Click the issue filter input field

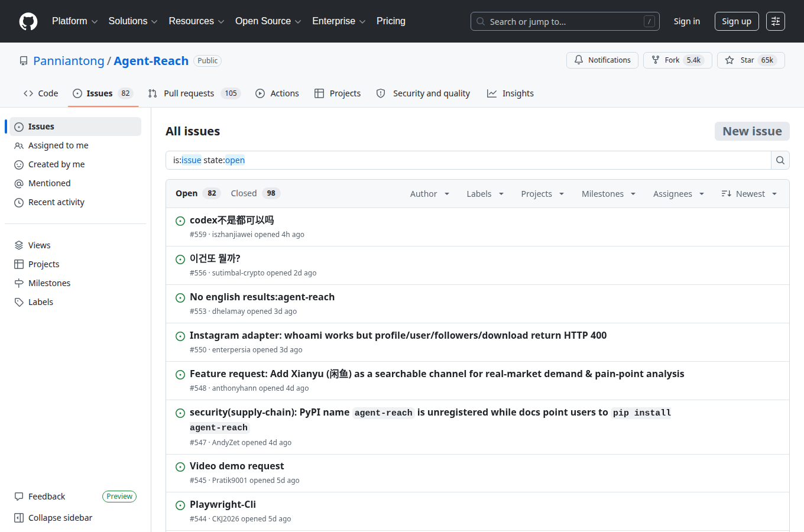click(x=468, y=160)
